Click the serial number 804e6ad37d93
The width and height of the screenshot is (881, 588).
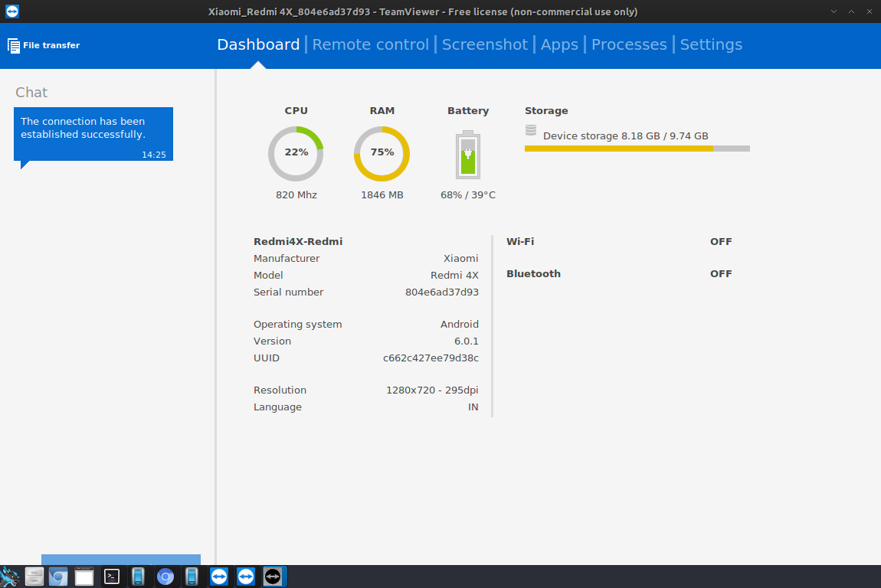(441, 292)
